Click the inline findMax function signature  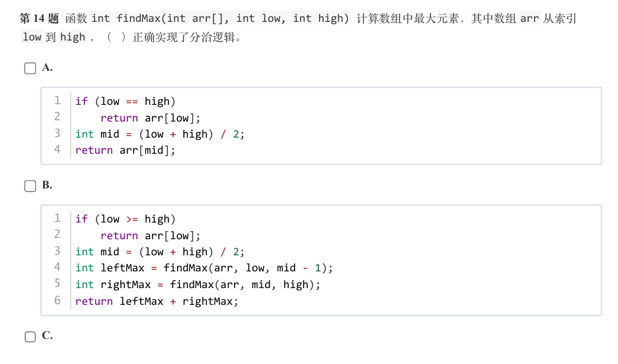click(x=221, y=19)
